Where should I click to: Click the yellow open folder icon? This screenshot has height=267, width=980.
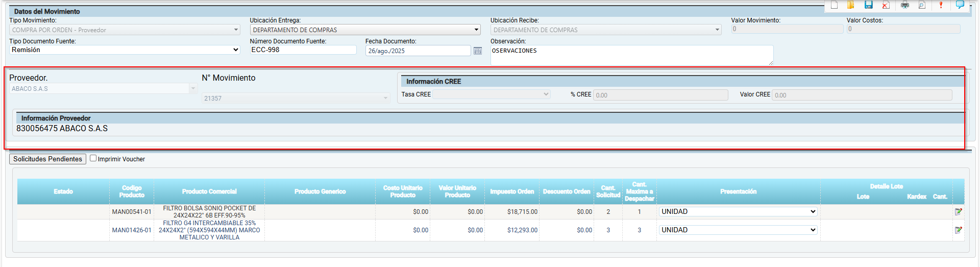pyautogui.click(x=851, y=5)
